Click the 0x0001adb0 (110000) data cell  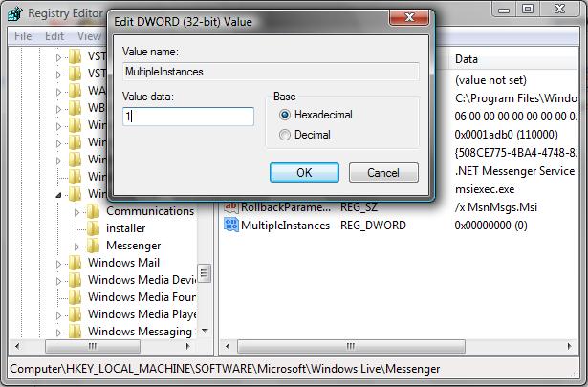[506, 135]
